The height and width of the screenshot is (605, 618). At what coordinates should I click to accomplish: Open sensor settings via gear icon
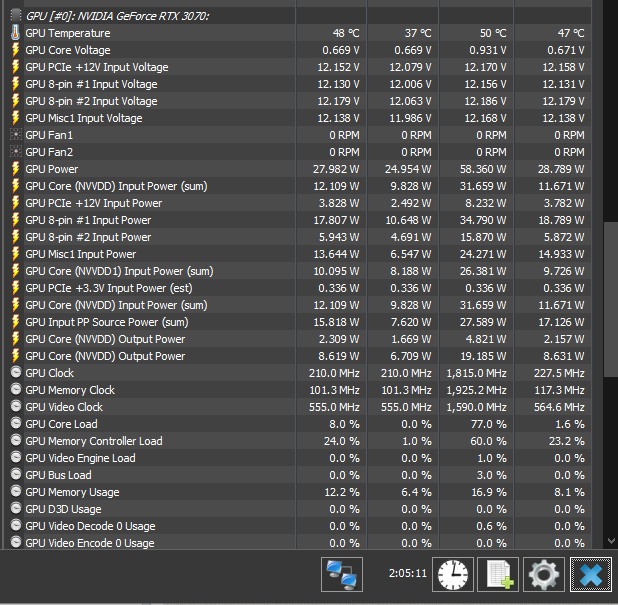point(544,574)
